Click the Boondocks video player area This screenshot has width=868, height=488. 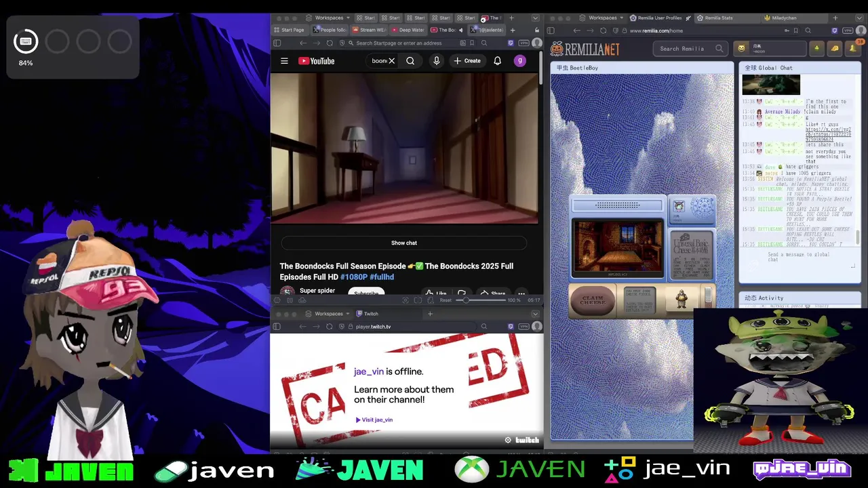[404, 148]
